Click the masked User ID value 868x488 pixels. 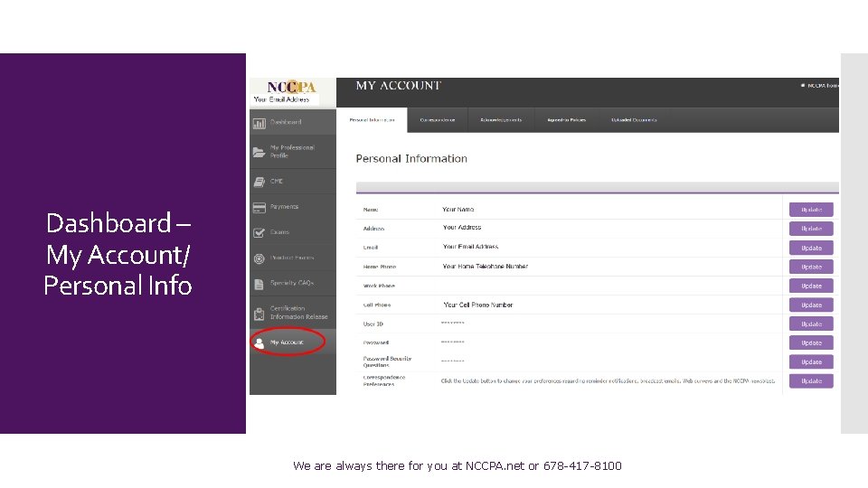pyautogui.click(x=452, y=324)
